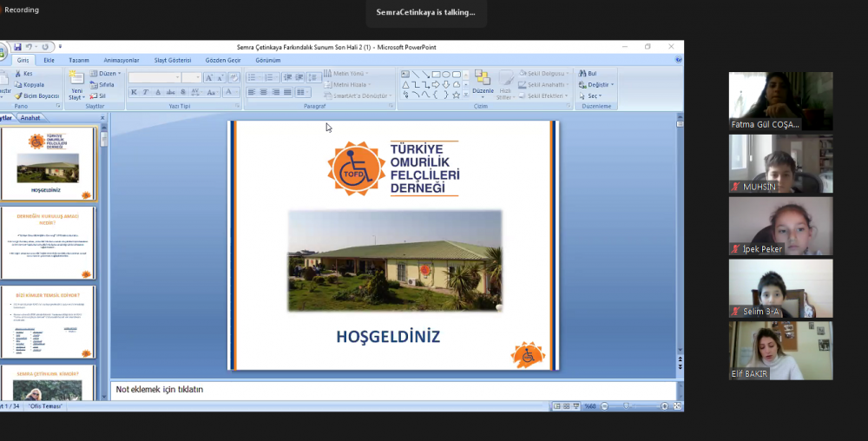Select the Biçim Boyacısı format painter
Screen dimensions: 868x441
pos(36,95)
